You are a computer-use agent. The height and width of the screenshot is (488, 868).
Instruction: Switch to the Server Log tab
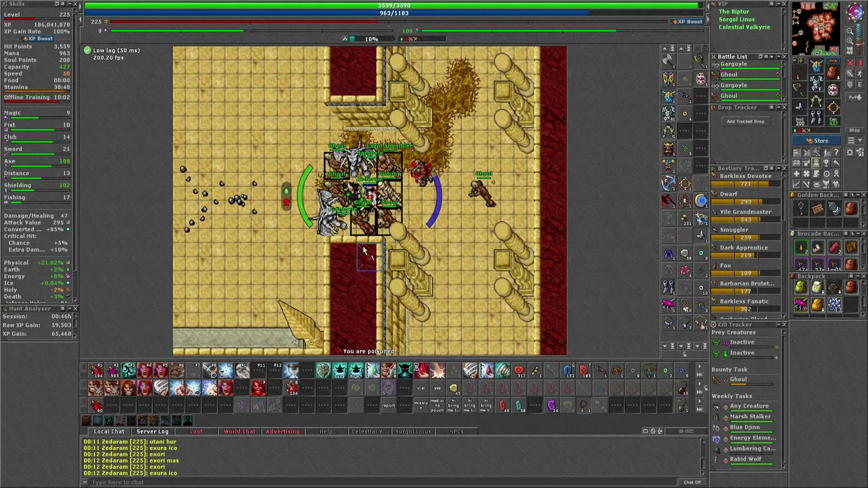coord(152,431)
